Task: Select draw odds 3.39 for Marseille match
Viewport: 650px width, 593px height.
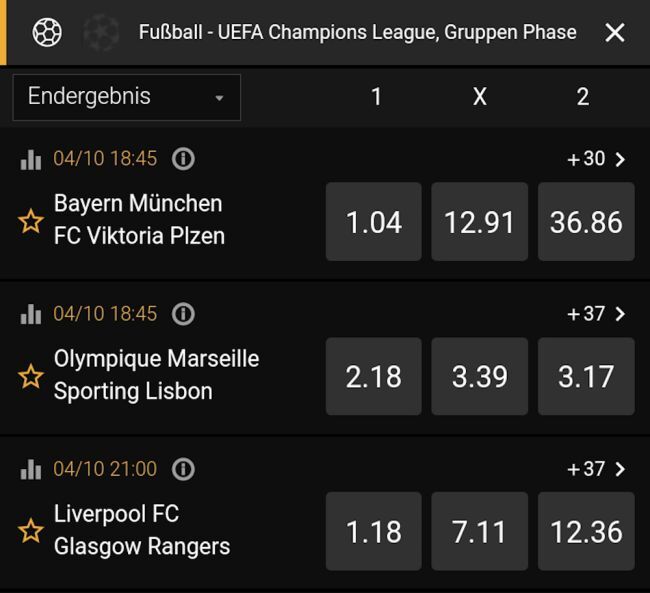Action: click(479, 377)
